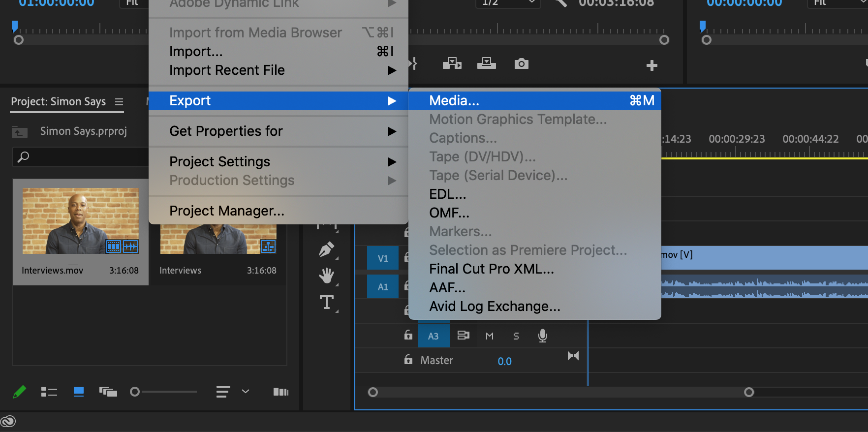The width and height of the screenshot is (868, 432).
Task: Click the thumbnail zoom slider handle
Action: click(135, 392)
